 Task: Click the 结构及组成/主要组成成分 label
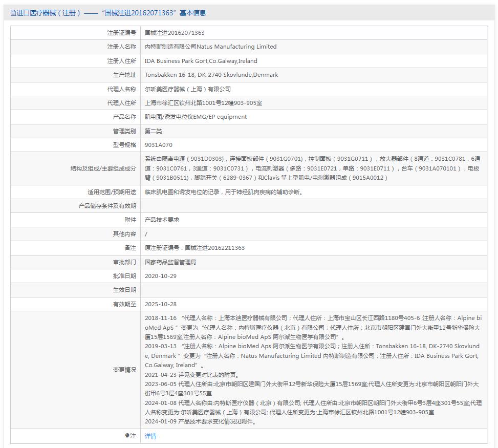(x=103, y=168)
